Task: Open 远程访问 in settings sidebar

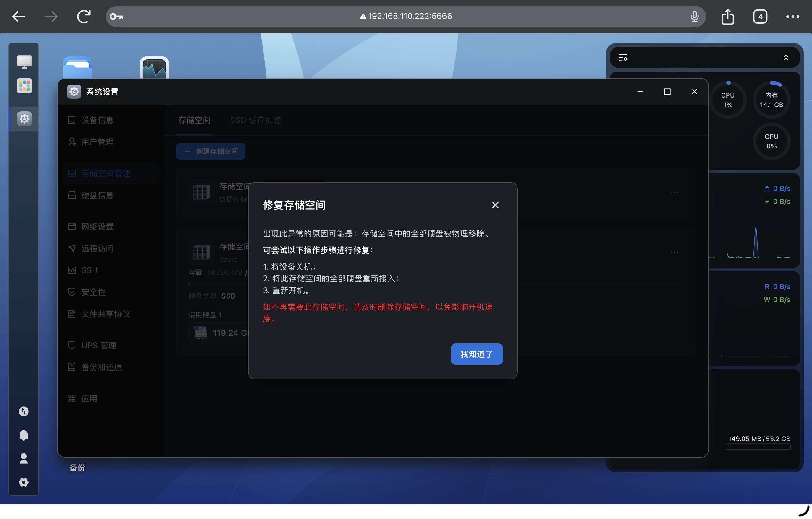Action: pyautogui.click(x=111, y=248)
